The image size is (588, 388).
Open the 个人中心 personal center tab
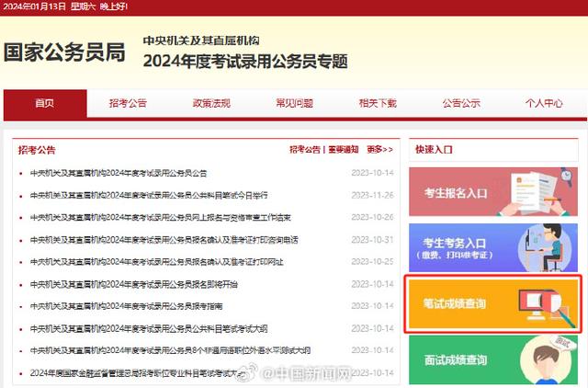point(544,103)
